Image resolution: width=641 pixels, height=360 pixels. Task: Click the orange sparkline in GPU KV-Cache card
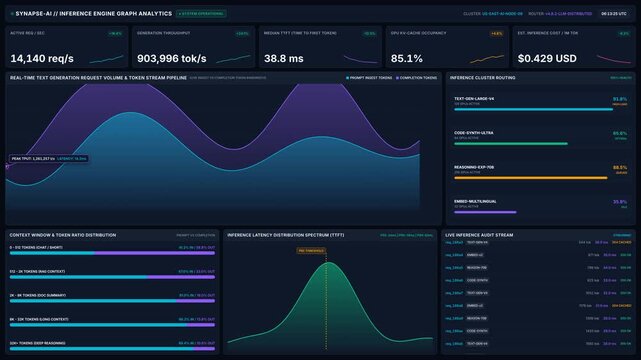[487, 59]
